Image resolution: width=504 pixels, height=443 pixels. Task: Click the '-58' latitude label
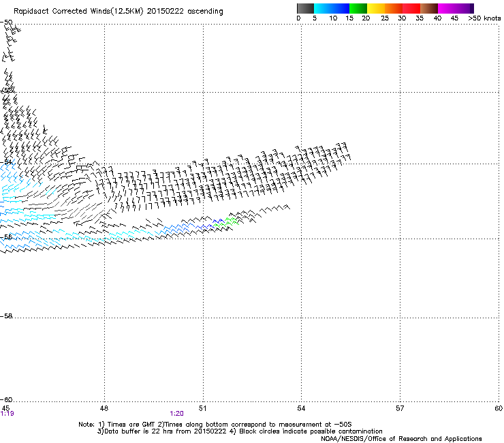point(6,316)
